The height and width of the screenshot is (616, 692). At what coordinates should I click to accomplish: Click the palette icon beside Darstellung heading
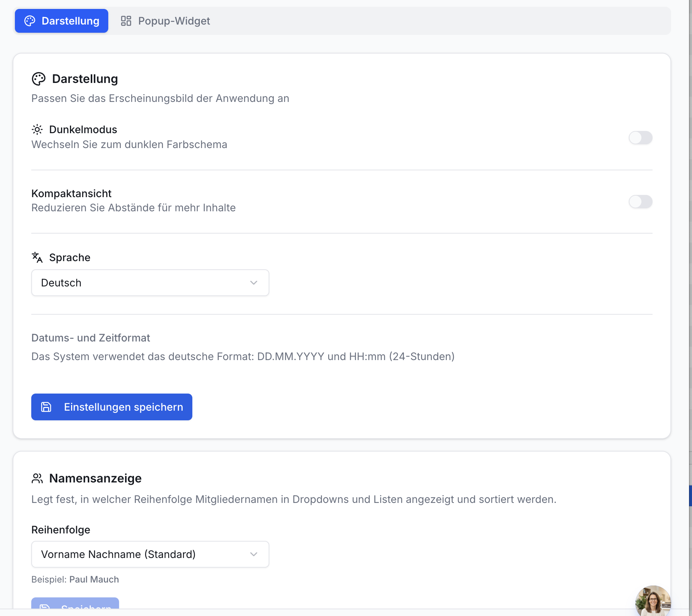pos(39,79)
